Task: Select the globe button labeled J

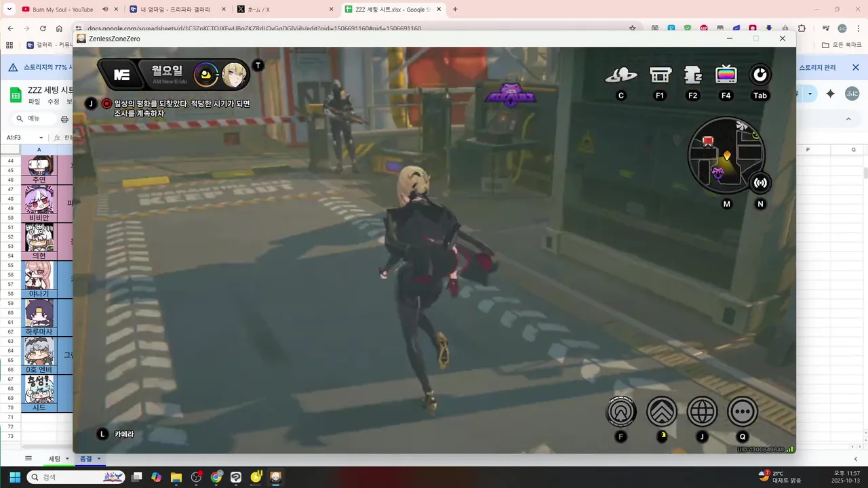Action: click(x=702, y=411)
